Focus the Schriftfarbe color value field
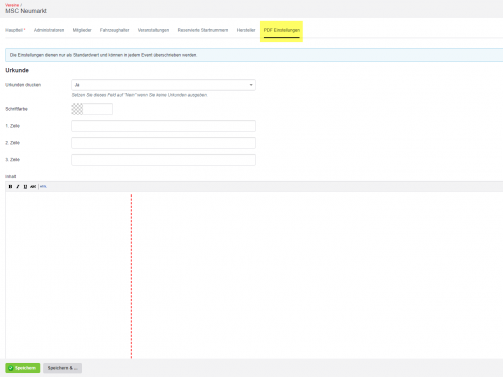The width and height of the screenshot is (503, 377). [98, 109]
